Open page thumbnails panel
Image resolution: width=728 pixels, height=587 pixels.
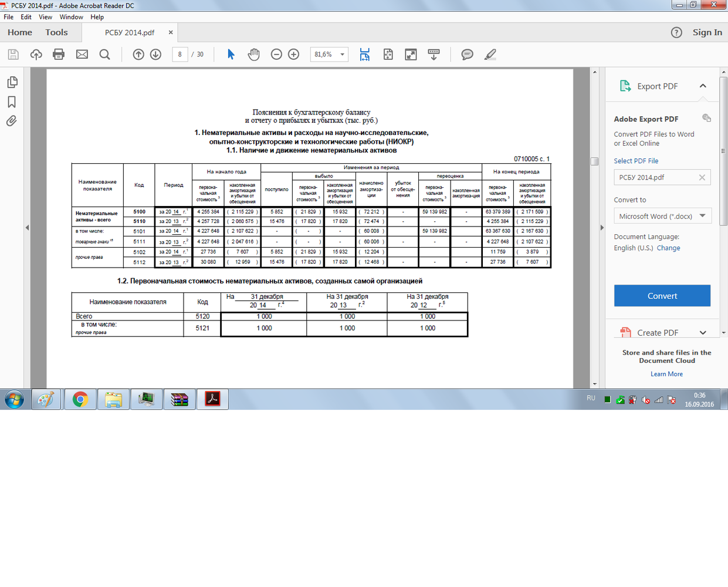12,82
